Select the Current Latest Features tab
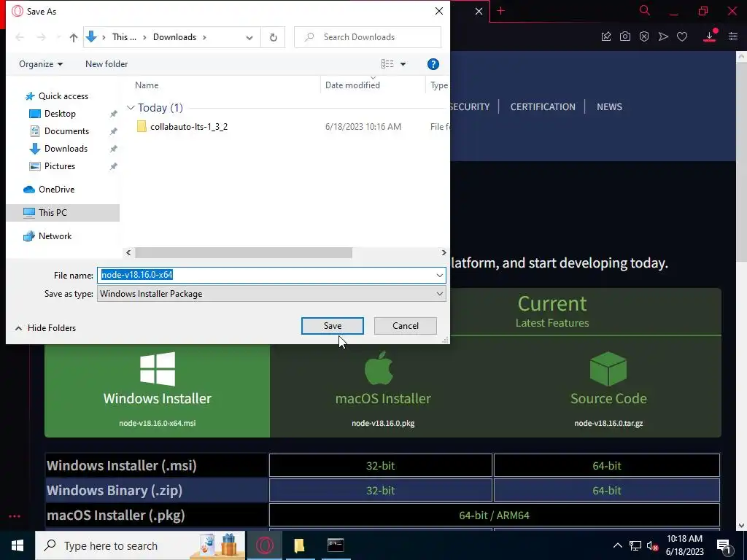Viewport: 747px width, 560px height. tap(552, 312)
